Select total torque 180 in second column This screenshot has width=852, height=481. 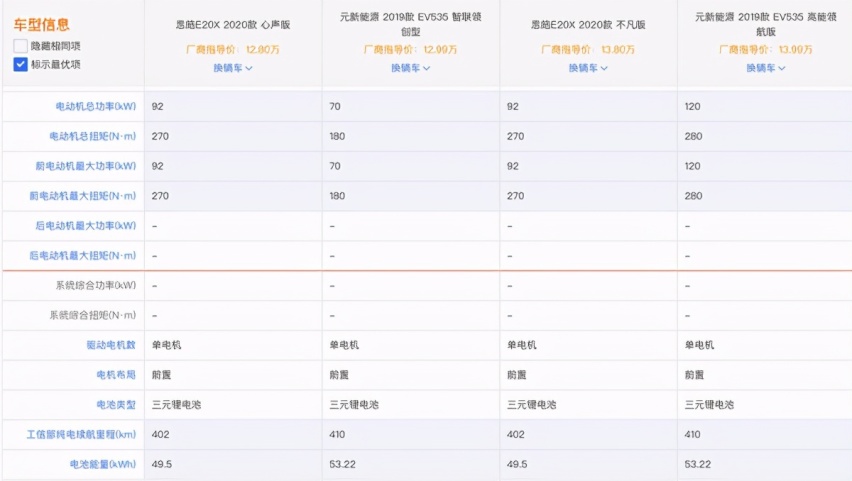pos(337,136)
